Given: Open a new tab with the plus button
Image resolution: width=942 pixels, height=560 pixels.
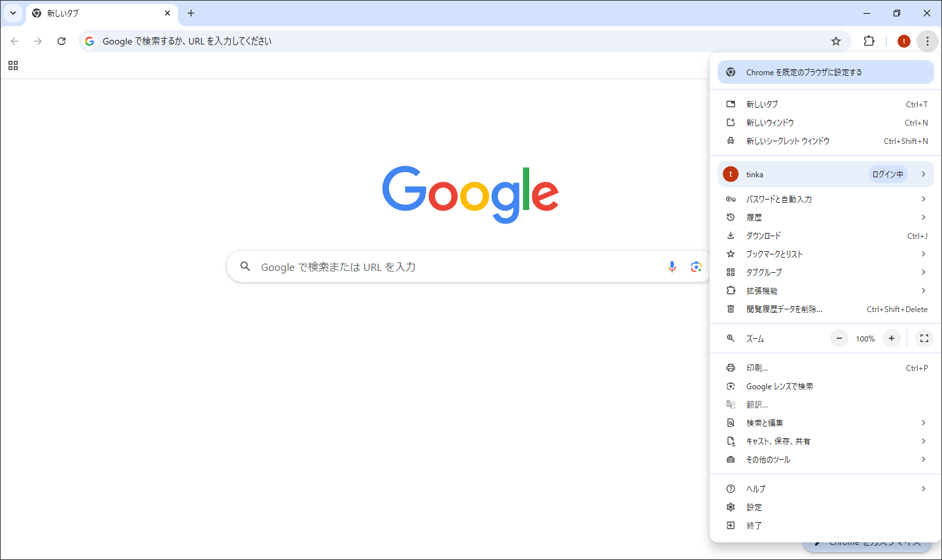Looking at the screenshot, I should (191, 13).
